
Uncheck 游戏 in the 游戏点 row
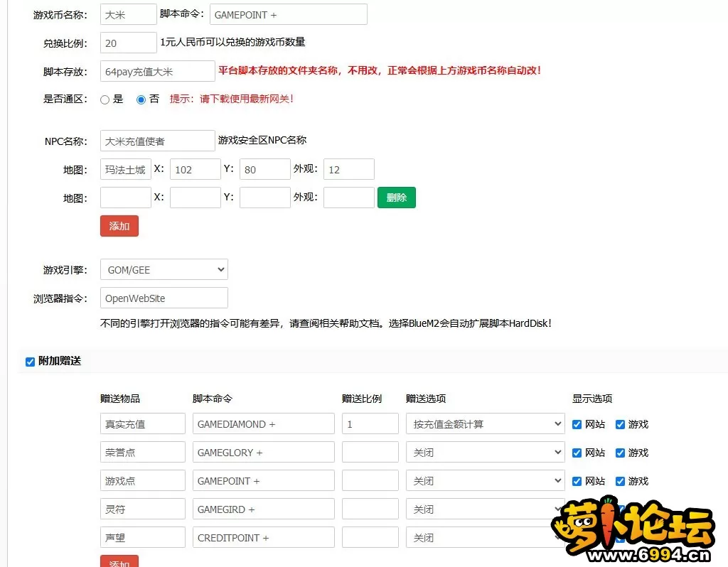(620, 481)
